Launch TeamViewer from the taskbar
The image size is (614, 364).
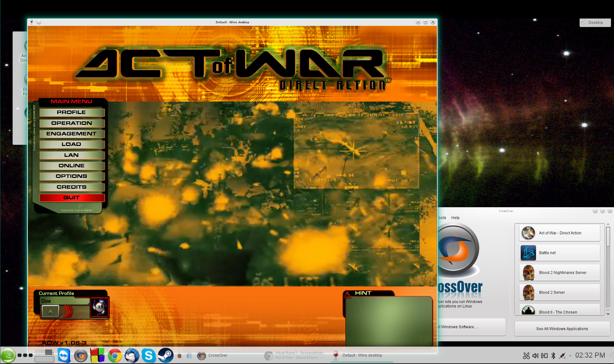click(64, 355)
